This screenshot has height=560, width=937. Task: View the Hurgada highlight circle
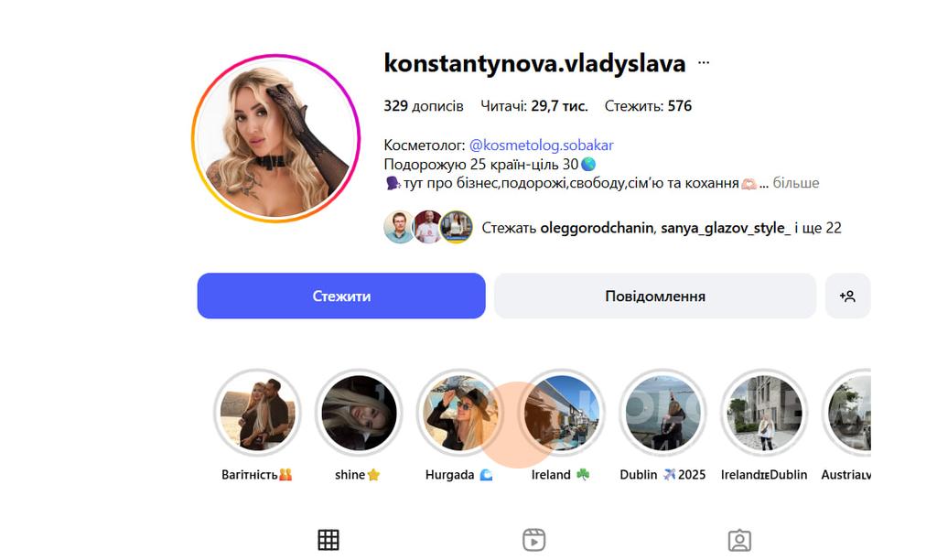pyautogui.click(x=459, y=413)
